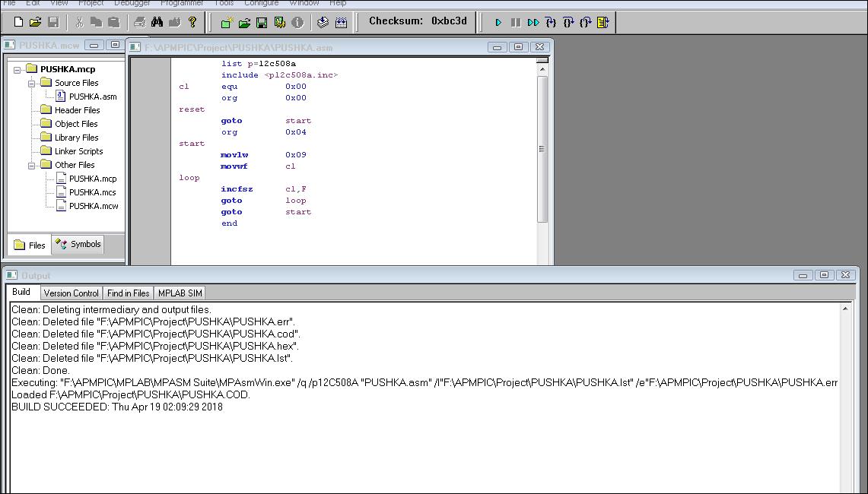Click the Save Workspace green disk icon

262,23
